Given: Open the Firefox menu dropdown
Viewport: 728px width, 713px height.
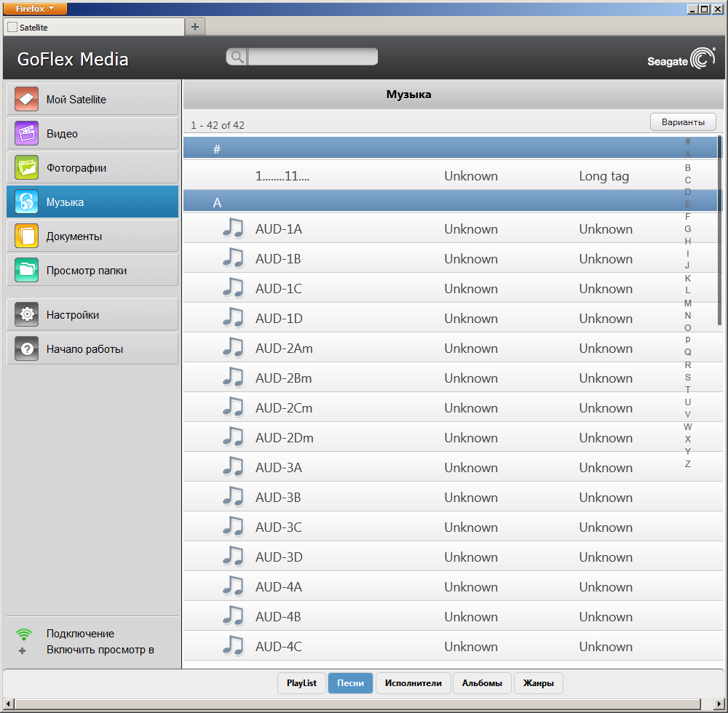Looking at the screenshot, I should click(x=35, y=8).
